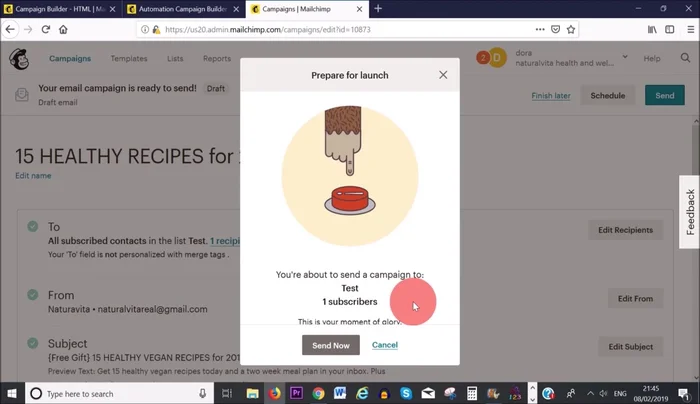Click the Mailchimp Freddie logo

click(x=19, y=59)
